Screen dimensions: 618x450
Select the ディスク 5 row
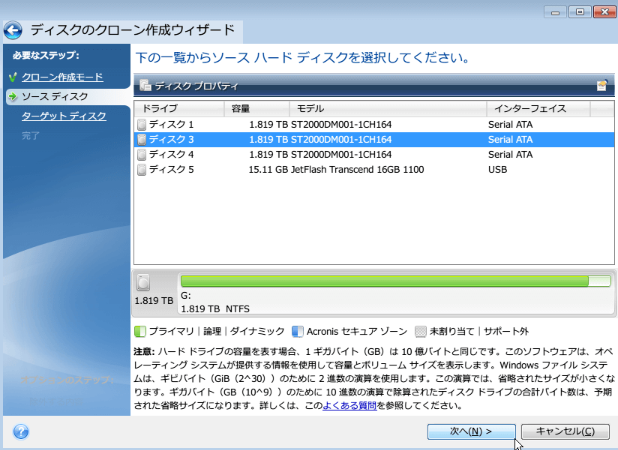tap(374, 169)
